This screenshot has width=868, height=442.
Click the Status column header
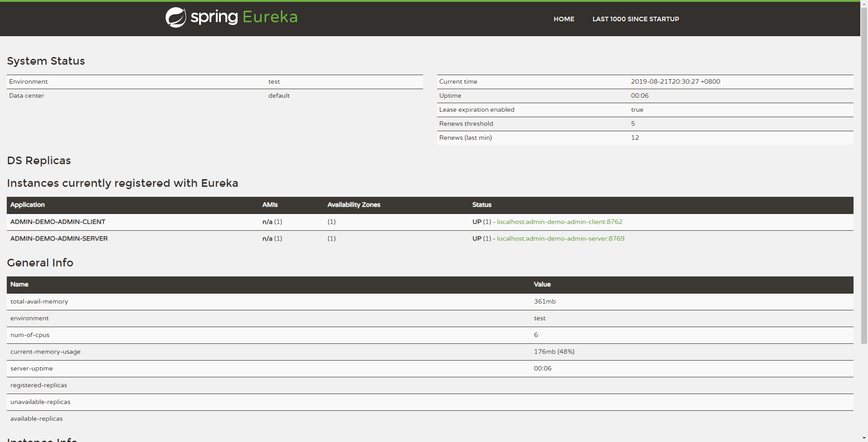[x=482, y=204]
